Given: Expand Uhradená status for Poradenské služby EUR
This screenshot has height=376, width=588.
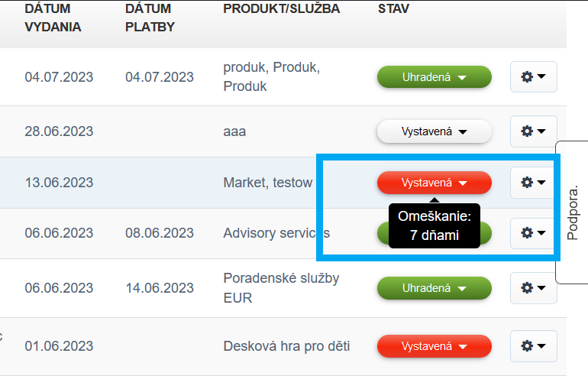Looking at the screenshot, I should coord(434,288).
